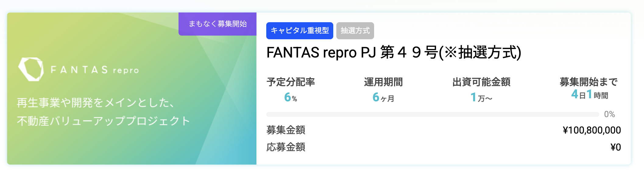Viewport: 644px width, 174px height.
Task: Click the 予定分配率 heading label
Action: (x=291, y=82)
